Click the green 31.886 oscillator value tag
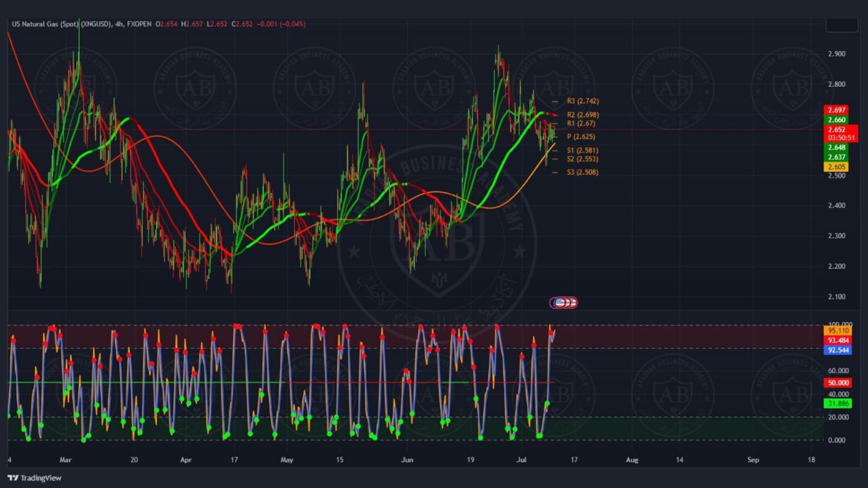The image size is (868, 488). (x=838, y=404)
